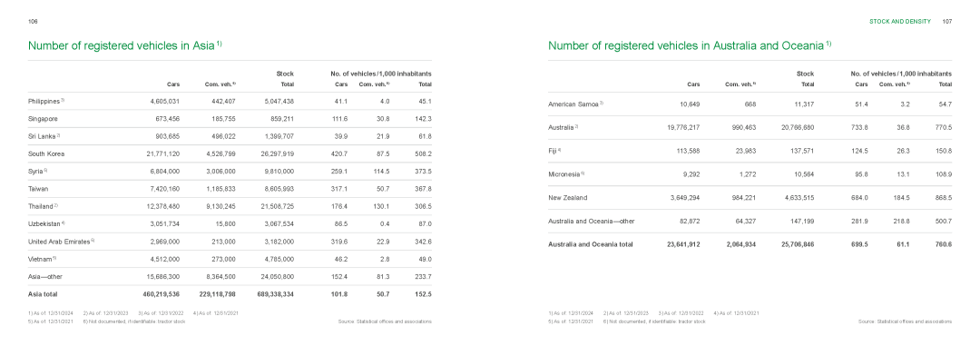
Task: Select the American Samoa row label
Action: [575, 104]
